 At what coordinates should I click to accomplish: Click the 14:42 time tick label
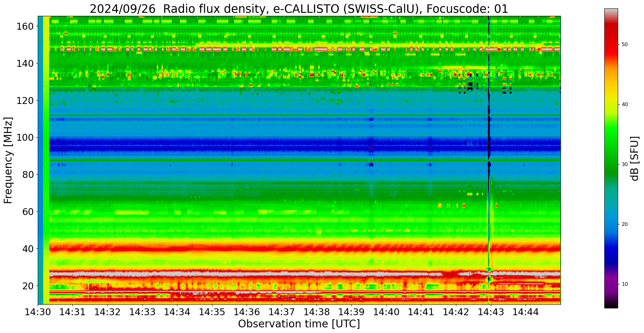[456, 312]
